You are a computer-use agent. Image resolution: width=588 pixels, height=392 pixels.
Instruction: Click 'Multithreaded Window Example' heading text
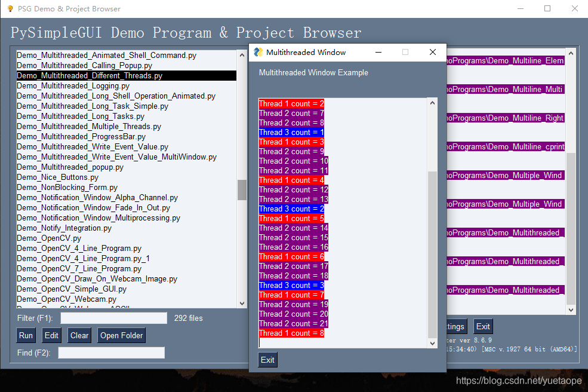[x=313, y=72]
